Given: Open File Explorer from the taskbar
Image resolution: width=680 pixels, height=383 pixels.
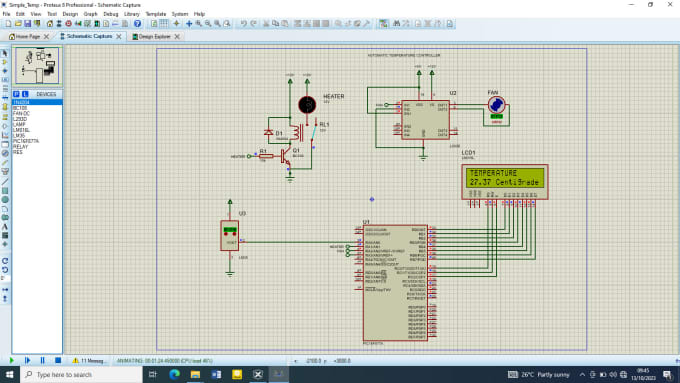Looking at the screenshot, I should coord(195,374).
